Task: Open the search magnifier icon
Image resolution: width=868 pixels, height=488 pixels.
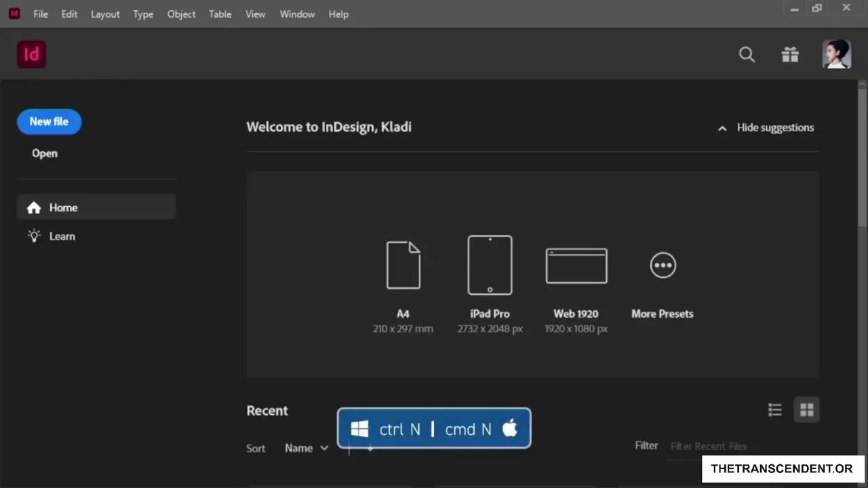Action: coord(747,54)
